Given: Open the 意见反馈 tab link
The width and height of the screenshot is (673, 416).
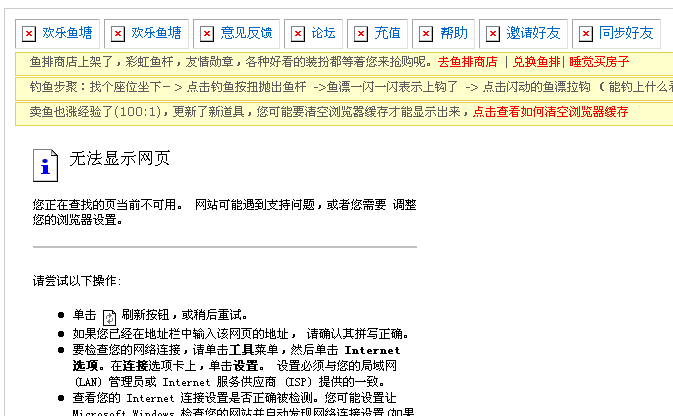Looking at the screenshot, I should point(246,33).
